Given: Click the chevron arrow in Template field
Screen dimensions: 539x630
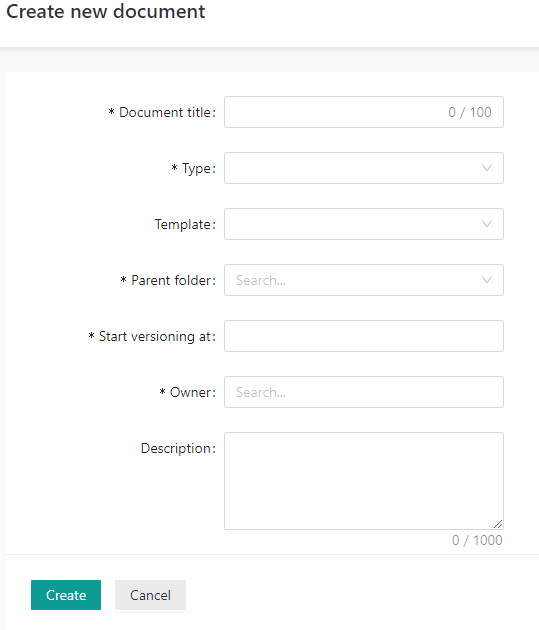Looking at the screenshot, I should pyautogui.click(x=487, y=224).
